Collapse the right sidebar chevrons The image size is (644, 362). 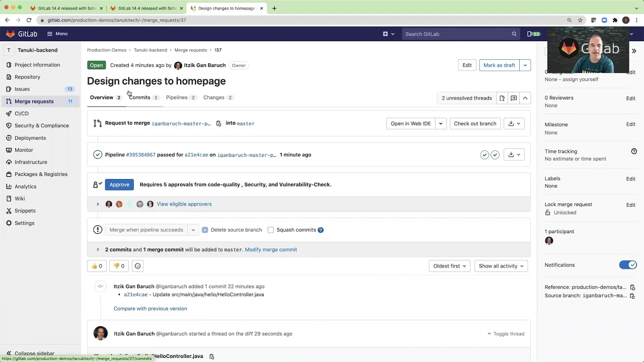click(x=634, y=51)
